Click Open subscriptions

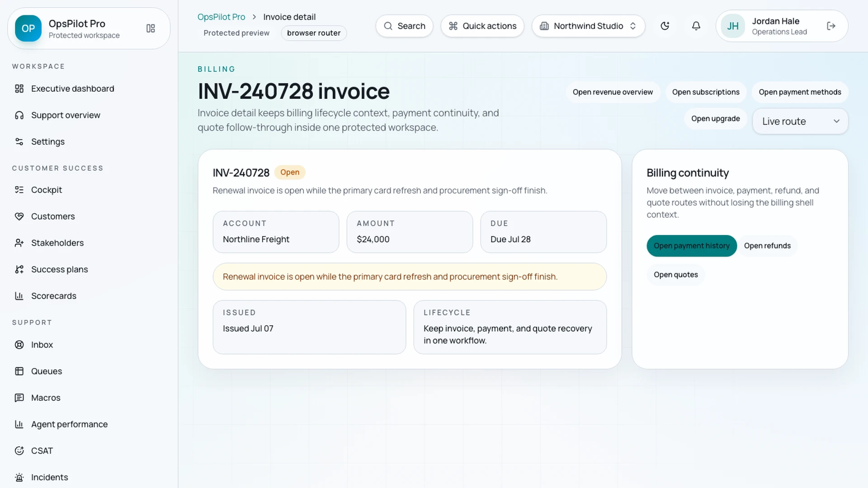coord(706,92)
